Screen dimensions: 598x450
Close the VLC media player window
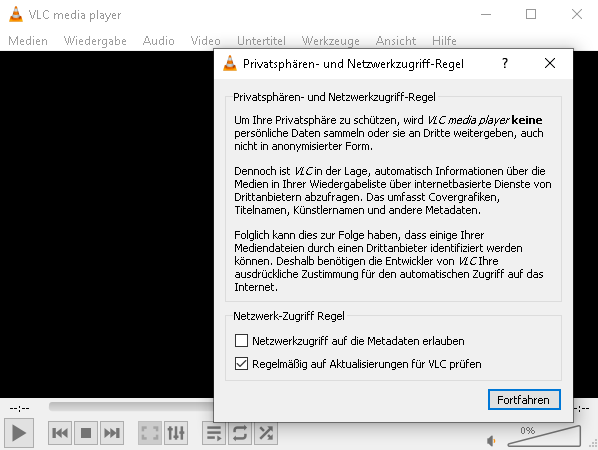(577, 14)
